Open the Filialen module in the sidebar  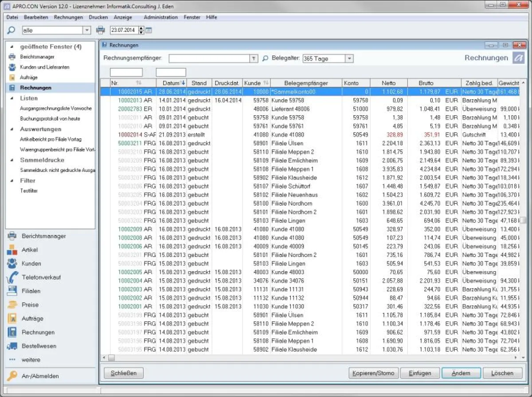31,291
